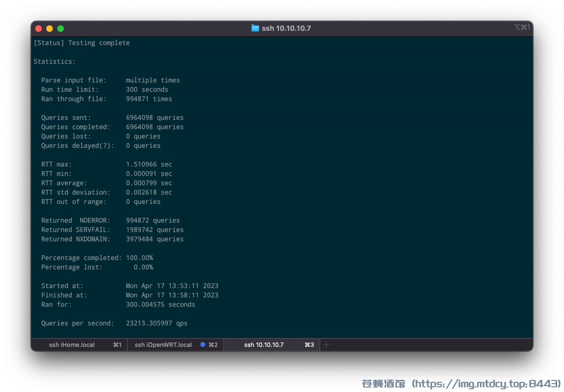This screenshot has width=564, height=392.
Task: Click the 'Queries completed:' label
Action: [76, 127]
